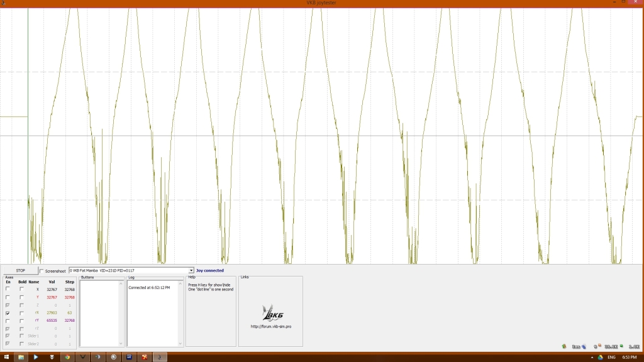This screenshot has width=644, height=362.
Task: Click the taskbar clock showing 6:53 PM
Action: point(631,357)
